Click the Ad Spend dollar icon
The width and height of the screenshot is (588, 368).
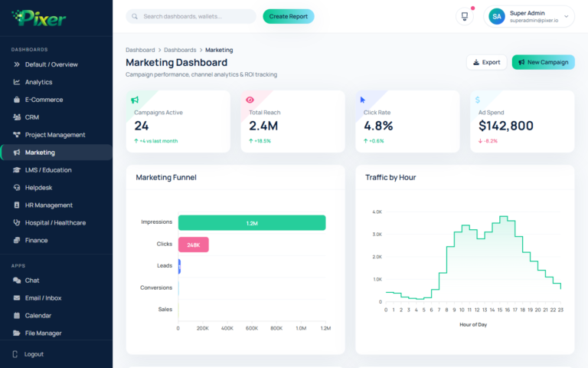click(478, 100)
